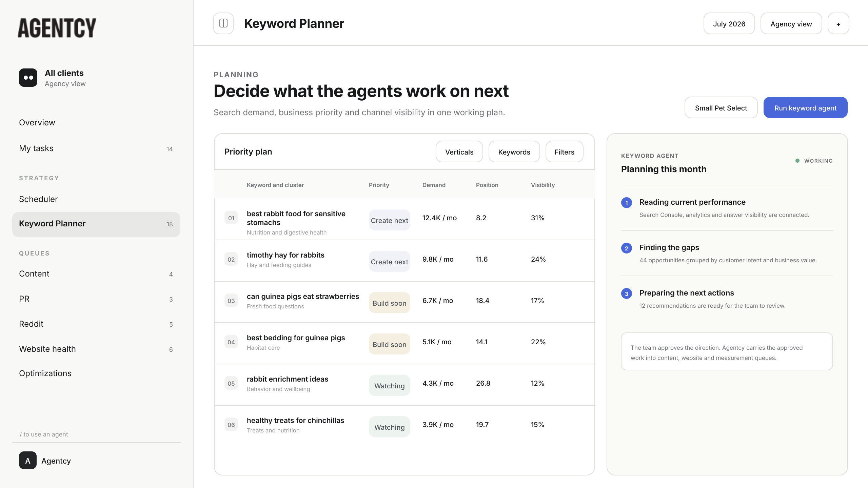868x488 pixels.
Task: Click step 3 circle Preparing next actions
Action: (627, 293)
